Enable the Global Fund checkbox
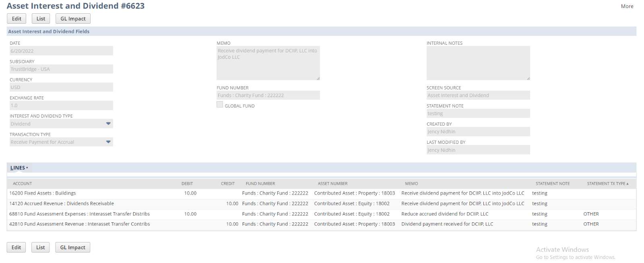Image resolution: width=644 pixels, height=263 pixels. (220, 105)
